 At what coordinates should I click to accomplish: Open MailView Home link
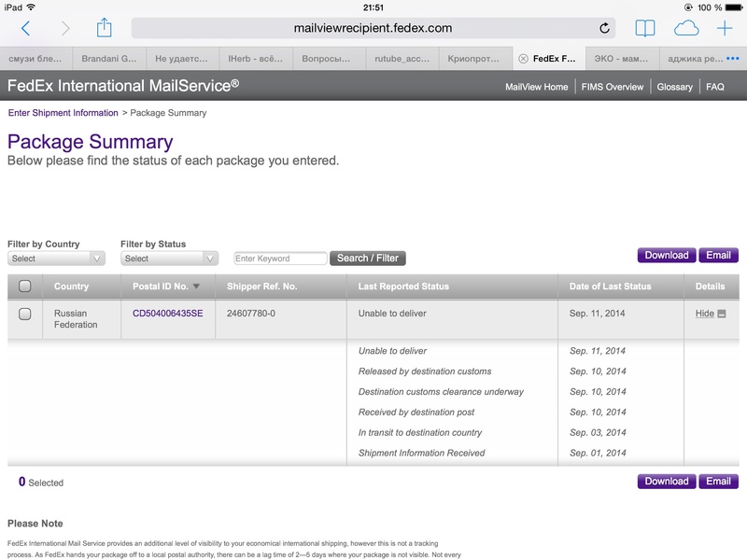point(536,87)
